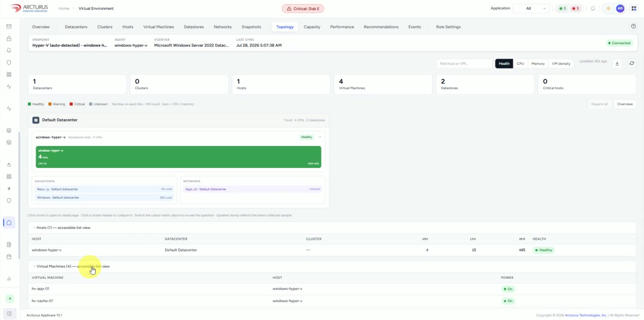Collapse the Default Datacenter header
Viewport: 644px width, 320px height.
(179, 120)
